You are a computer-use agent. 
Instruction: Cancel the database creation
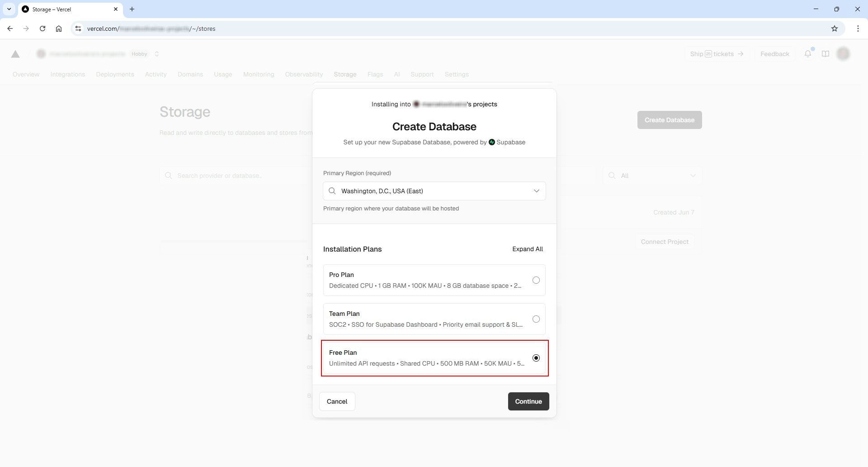click(337, 401)
